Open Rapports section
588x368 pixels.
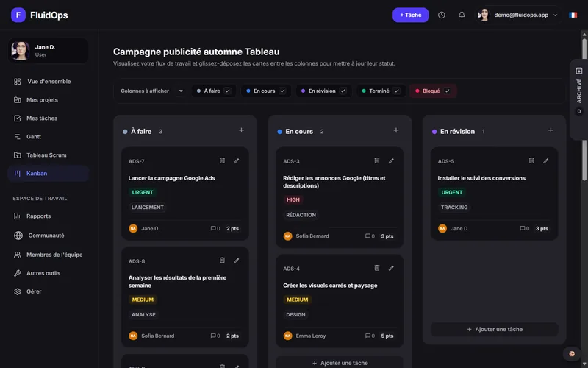48,216
